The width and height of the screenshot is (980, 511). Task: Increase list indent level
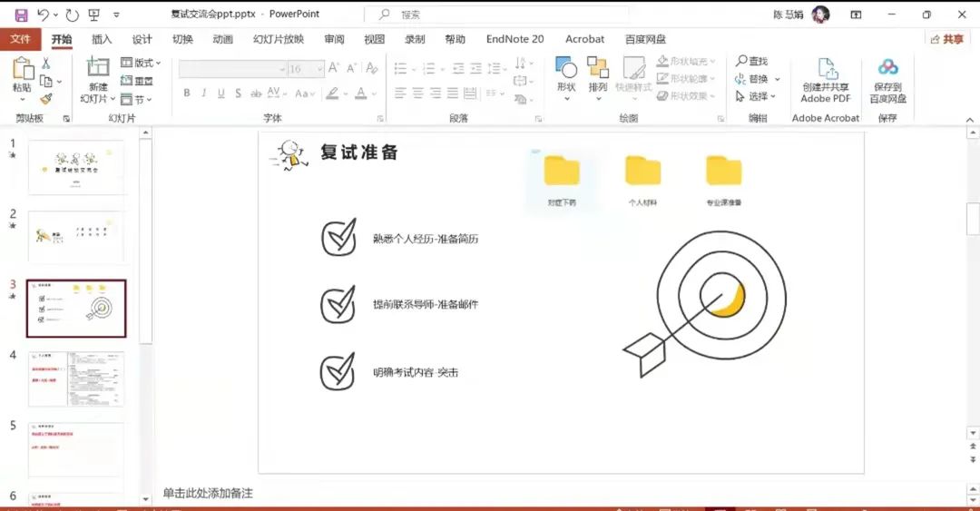475,68
